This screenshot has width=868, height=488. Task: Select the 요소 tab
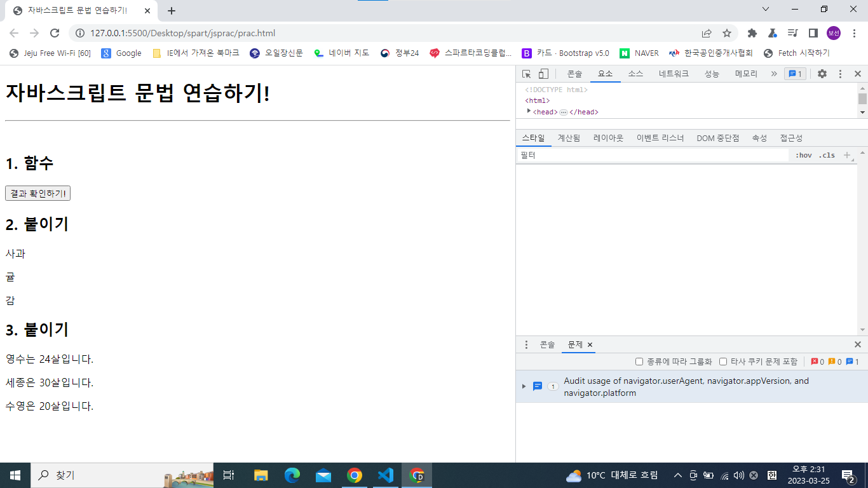point(606,74)
